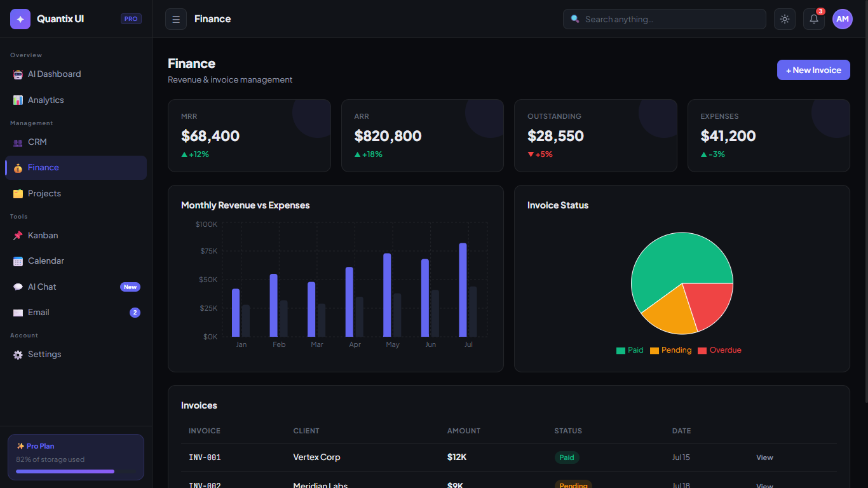Click the Settings gear icon
This screenshot has height=488, width=868.
pyautogui.click(x=18, y=354)
